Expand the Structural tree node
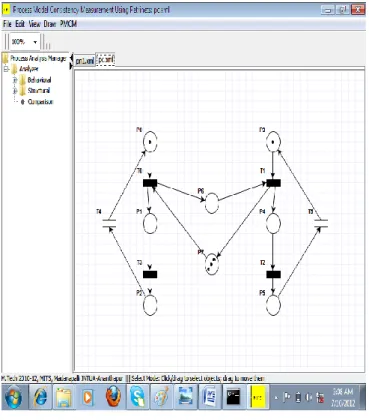This screenshot has height=420, width=369. pyautogui.click(x=15, y=91)
